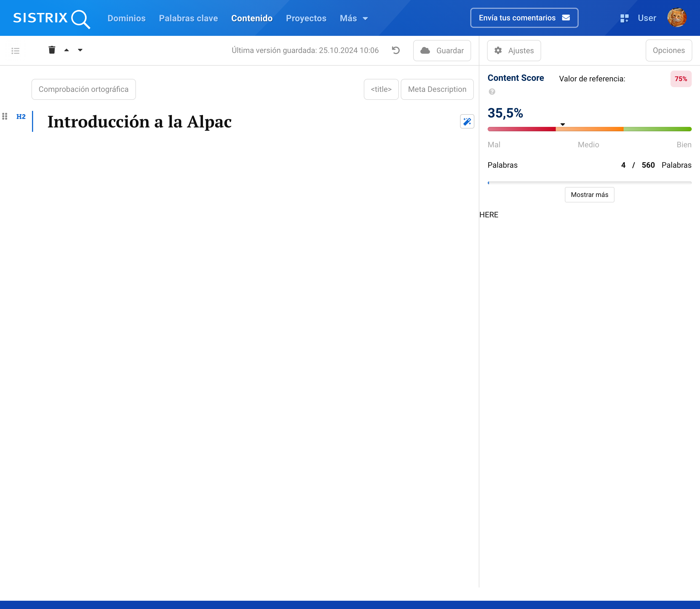Switch to the Dominios tab
The height and width of the screenshot is (609, 700).
pyautogui.click(x=126, y=18)
